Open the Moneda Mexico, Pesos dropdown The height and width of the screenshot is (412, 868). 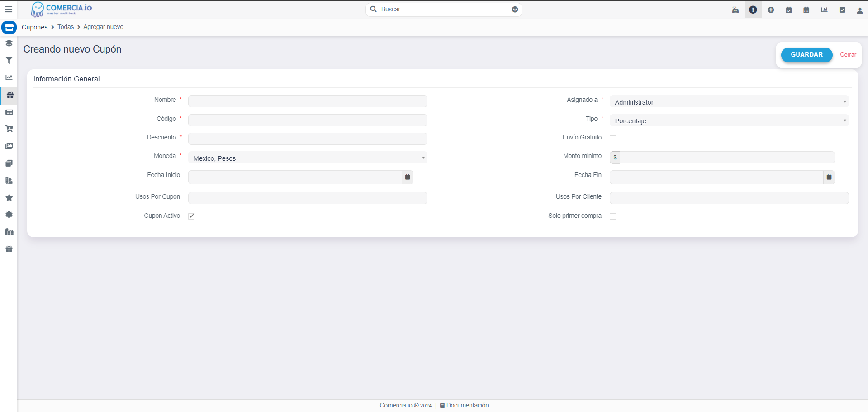point(308,158)
